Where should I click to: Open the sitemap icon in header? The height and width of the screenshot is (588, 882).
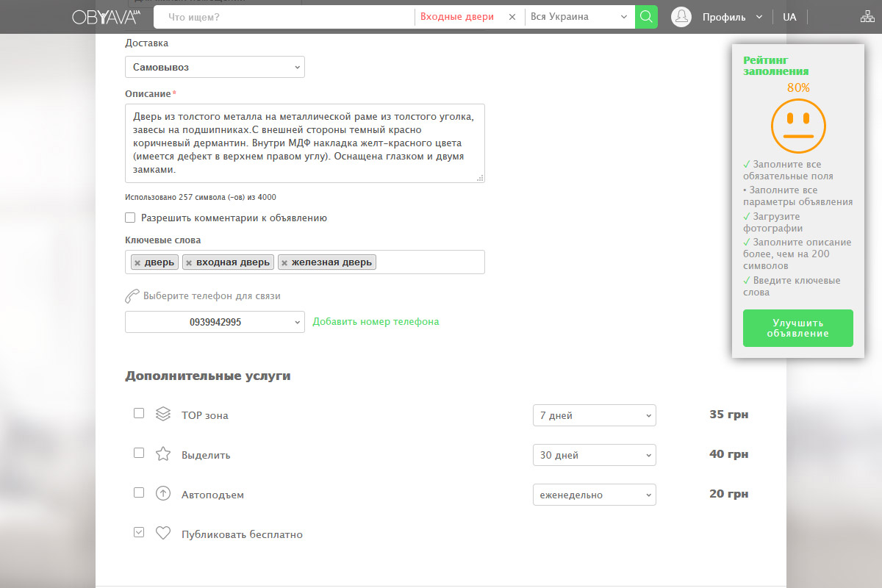tap(867, 17)
